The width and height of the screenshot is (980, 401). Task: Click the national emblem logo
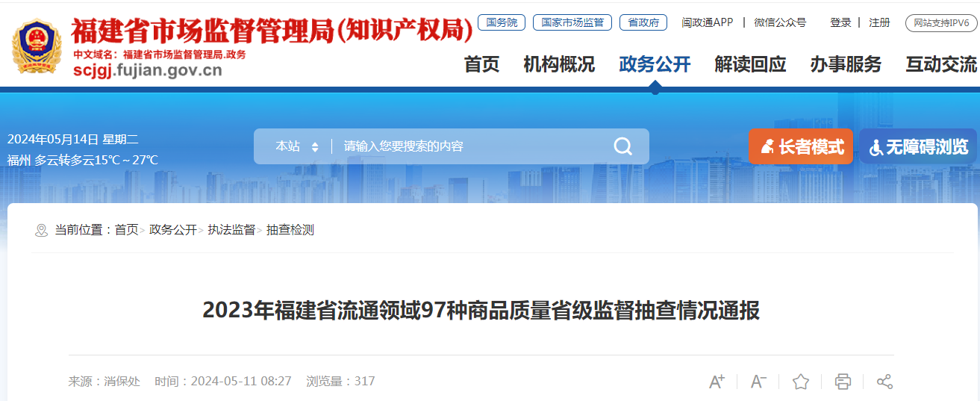point(37,46)
